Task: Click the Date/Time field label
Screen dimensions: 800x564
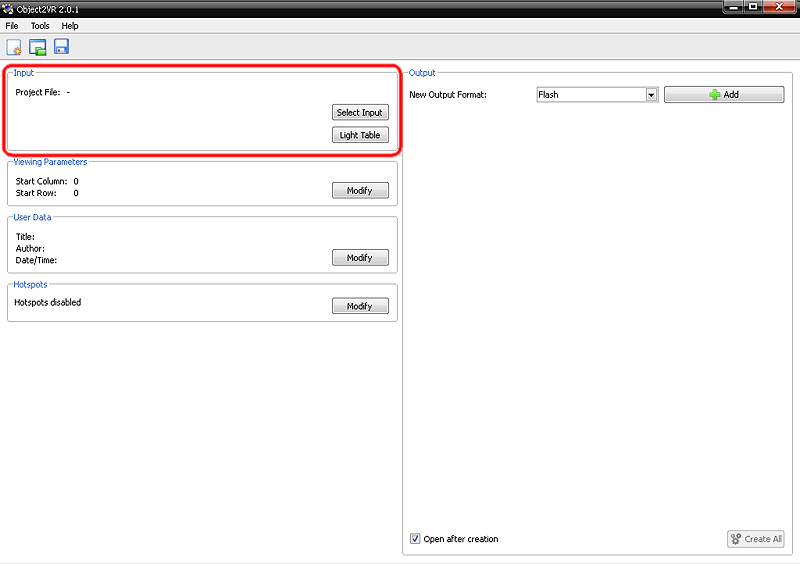Action: [36, 260]
